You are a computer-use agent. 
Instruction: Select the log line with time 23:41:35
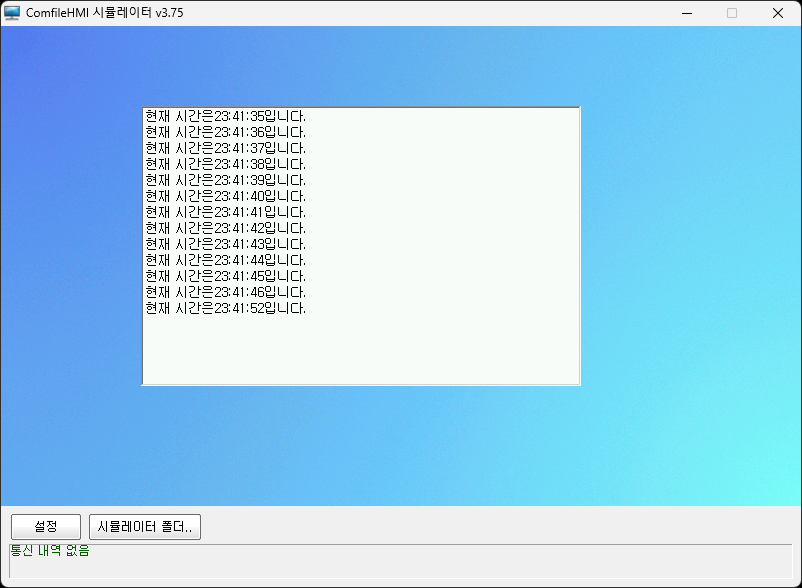pos(225,116)
